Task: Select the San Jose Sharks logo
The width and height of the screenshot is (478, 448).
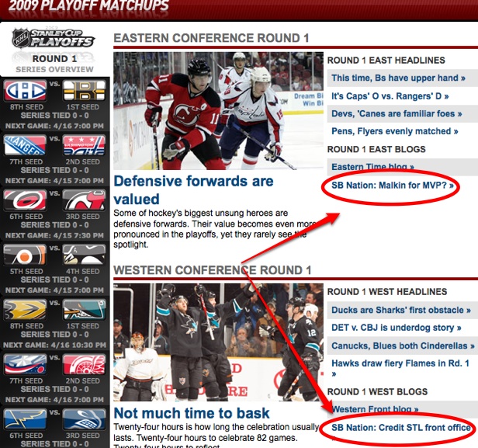Action: [x=84, y=309]
